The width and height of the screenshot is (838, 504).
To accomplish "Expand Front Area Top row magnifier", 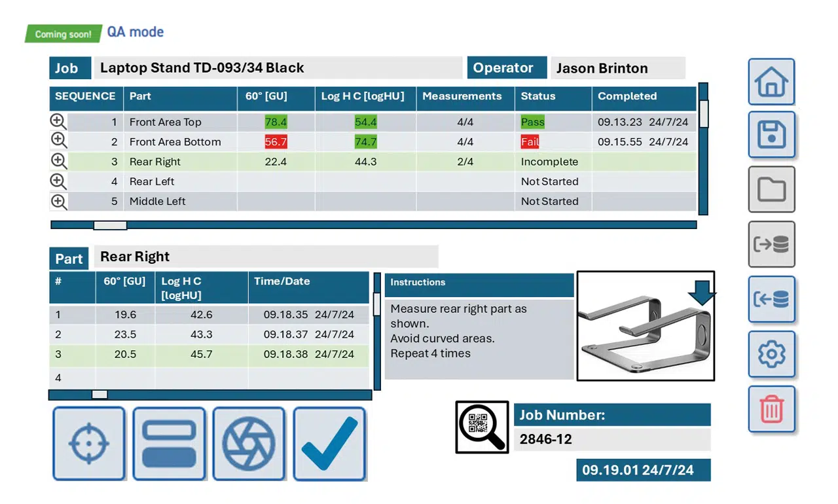I will coord(59,122).
